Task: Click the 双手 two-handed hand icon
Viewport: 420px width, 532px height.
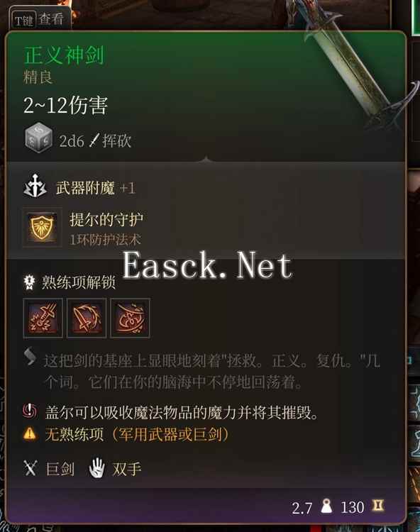Action: (x=96, y=467)
